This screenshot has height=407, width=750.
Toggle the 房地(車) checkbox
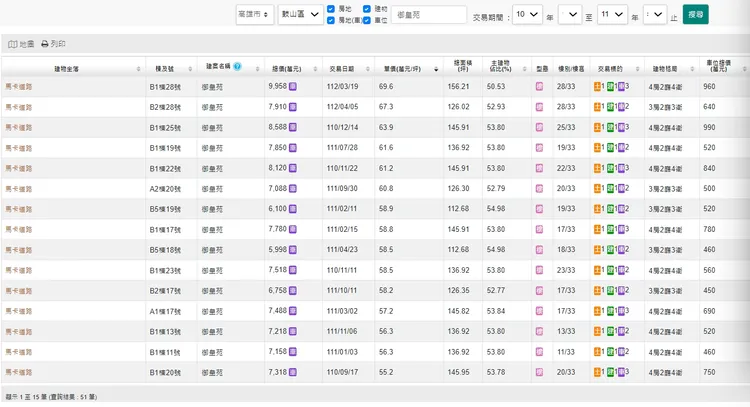(x=331, y=21)
